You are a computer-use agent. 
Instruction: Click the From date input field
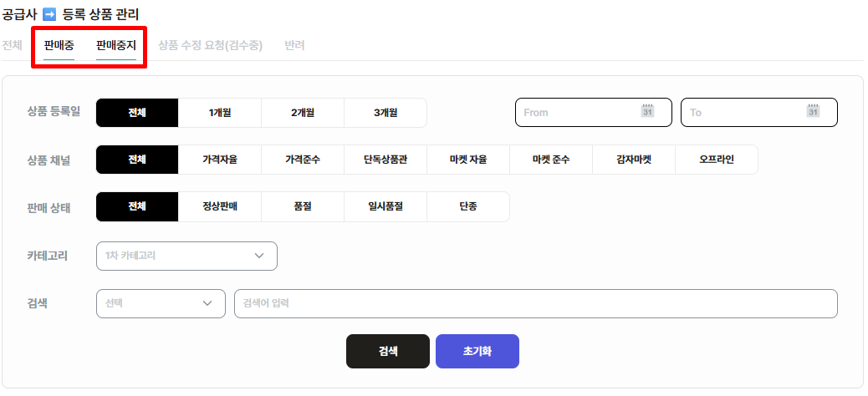[x=594, y=112]
